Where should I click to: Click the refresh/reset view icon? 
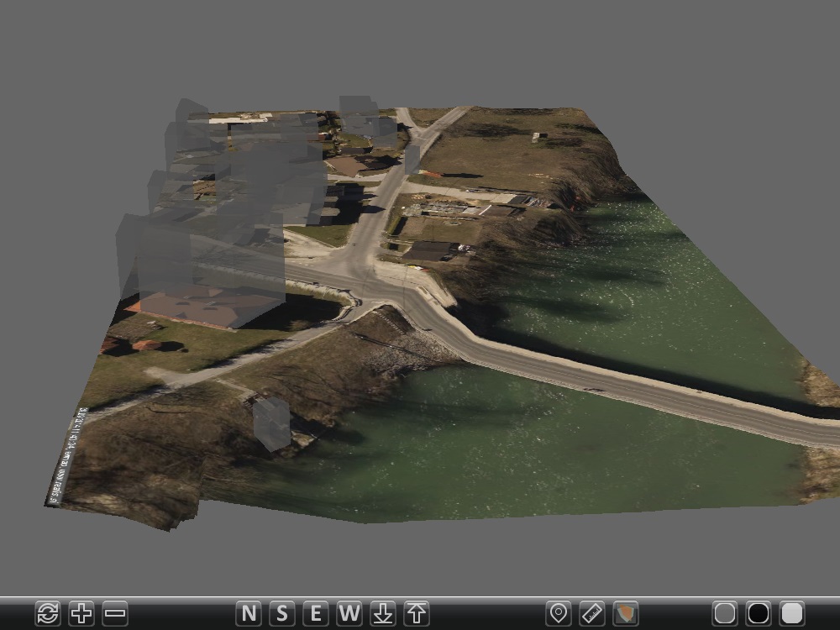pyautogui.click(x=48, y=613)
